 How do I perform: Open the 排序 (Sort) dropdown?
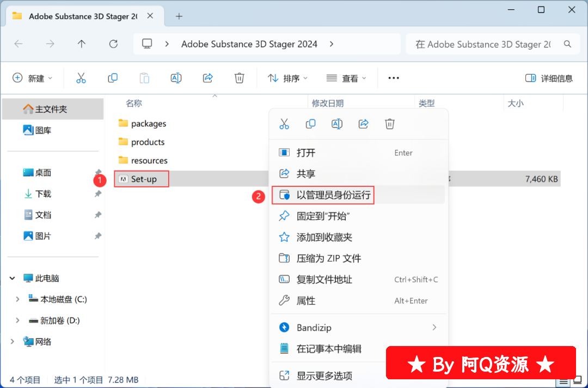coord(287,78)
